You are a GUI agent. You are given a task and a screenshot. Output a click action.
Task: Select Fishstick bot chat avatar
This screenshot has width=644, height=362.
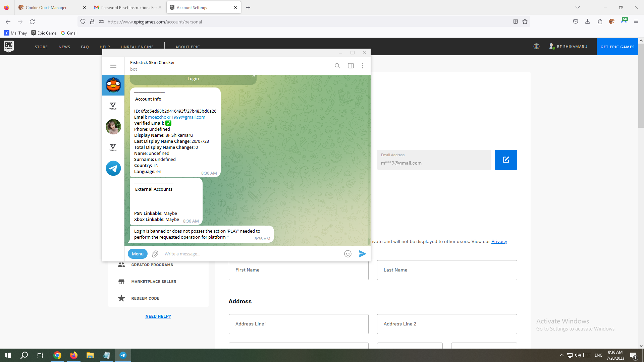point(113,85)
